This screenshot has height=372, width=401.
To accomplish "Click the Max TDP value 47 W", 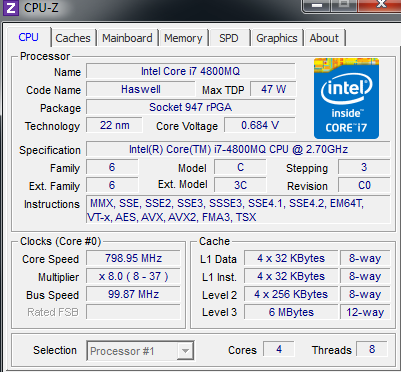I will [x=273, y=89].
